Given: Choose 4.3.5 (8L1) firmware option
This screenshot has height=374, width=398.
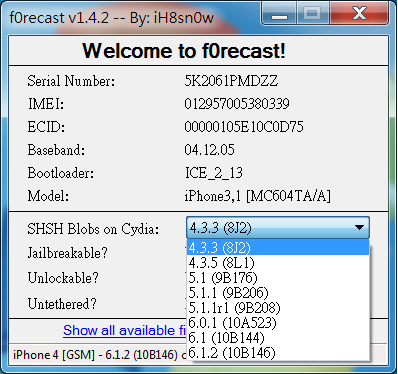Looking at the screenshot, I should 278,263.
